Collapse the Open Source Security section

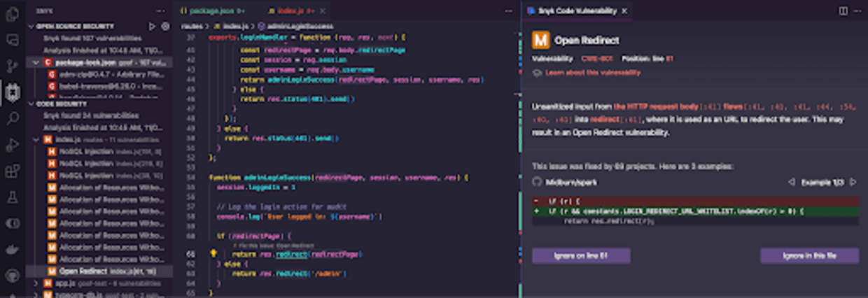[x=31, y=26]
